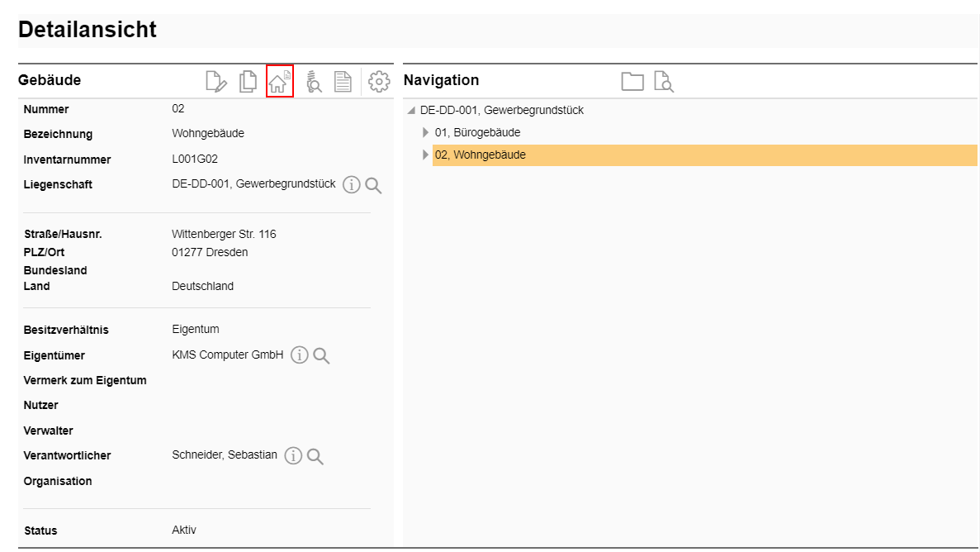
Task: Open the Gebäude settings gear
Action: point(378,81)
